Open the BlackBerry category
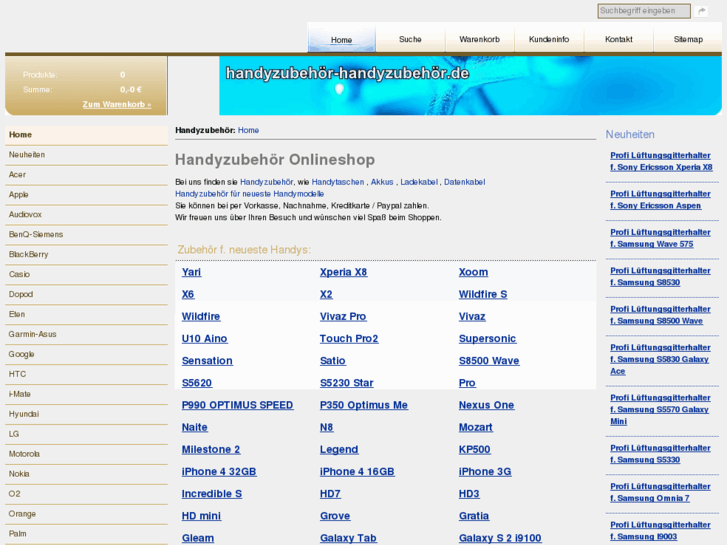Image resolution: width=727 pixels, height=545 pixels. [x=86, y=255]
